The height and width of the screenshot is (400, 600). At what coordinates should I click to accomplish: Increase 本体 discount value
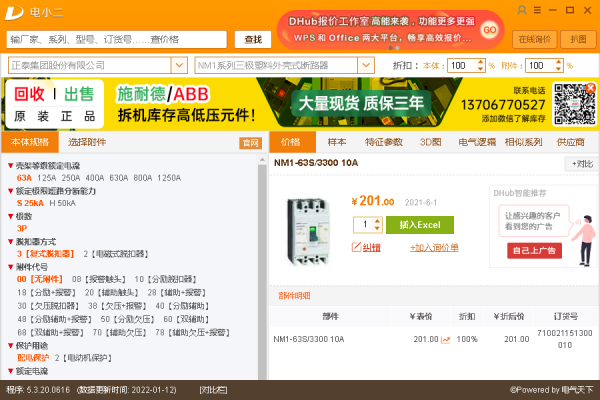(x=481, y=62)
